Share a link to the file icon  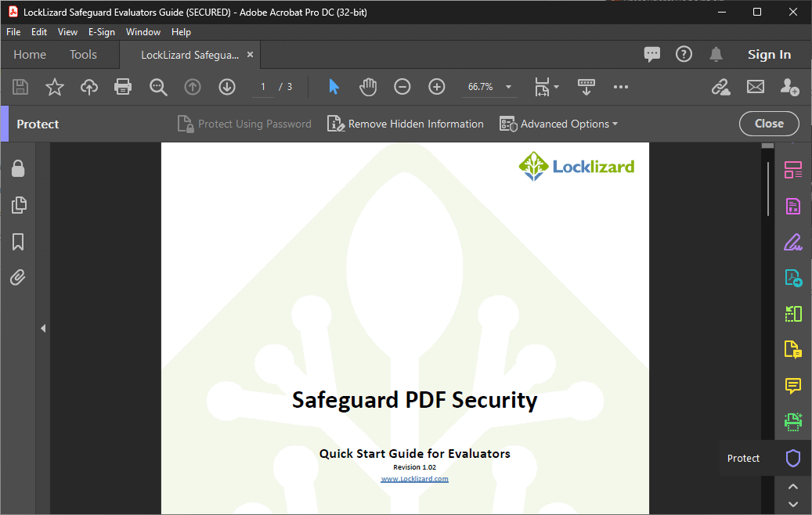720,87
